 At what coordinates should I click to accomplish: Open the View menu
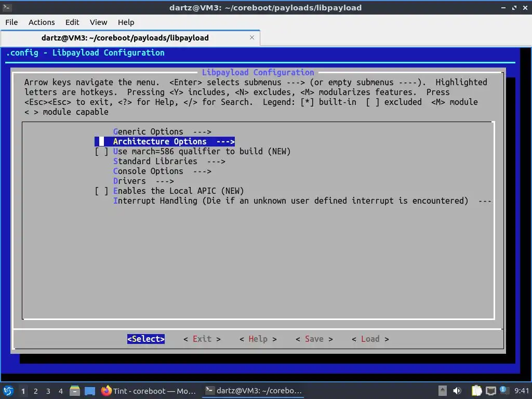coord(98,22)
